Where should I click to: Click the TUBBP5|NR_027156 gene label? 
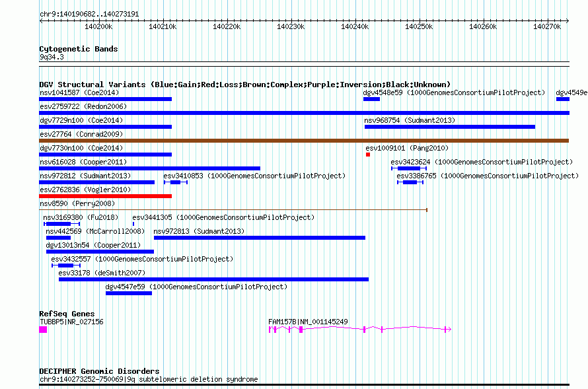71,322
